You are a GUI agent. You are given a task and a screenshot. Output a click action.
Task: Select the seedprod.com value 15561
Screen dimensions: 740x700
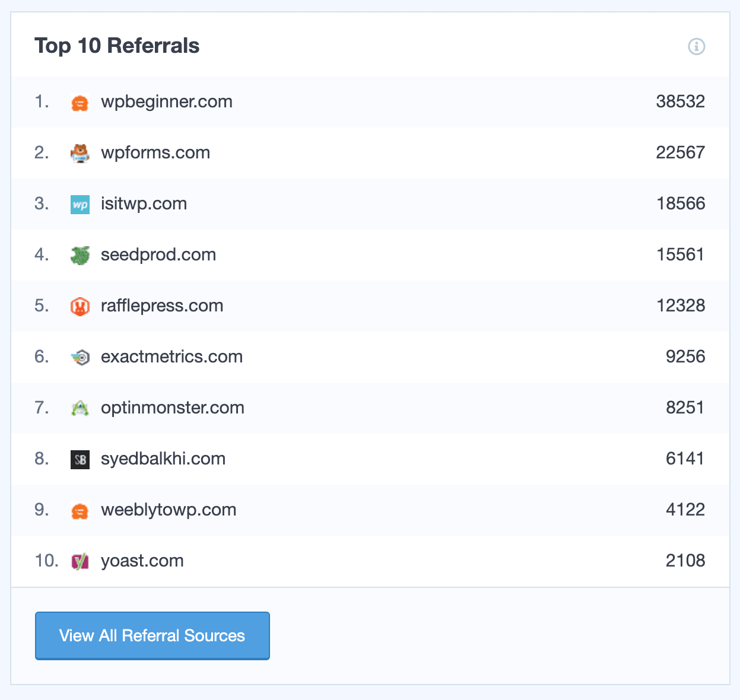(680, 255)
